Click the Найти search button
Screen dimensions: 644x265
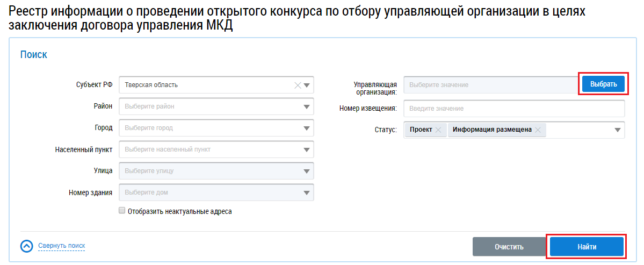(x=587, y=247)
